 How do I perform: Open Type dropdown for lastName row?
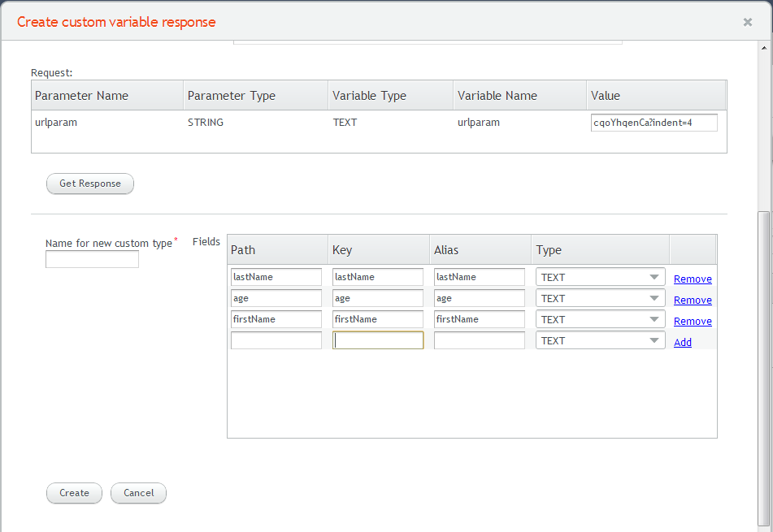click(x=600, y=277)
